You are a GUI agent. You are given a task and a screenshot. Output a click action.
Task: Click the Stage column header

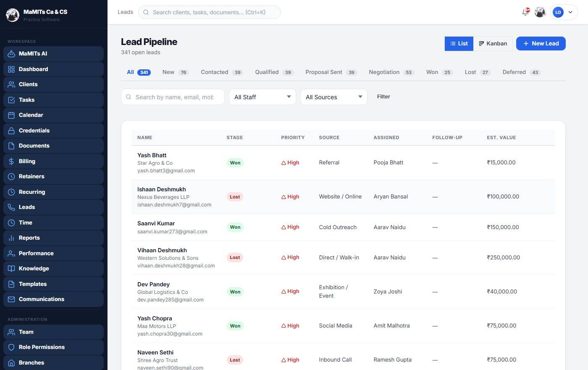[235, 137]
